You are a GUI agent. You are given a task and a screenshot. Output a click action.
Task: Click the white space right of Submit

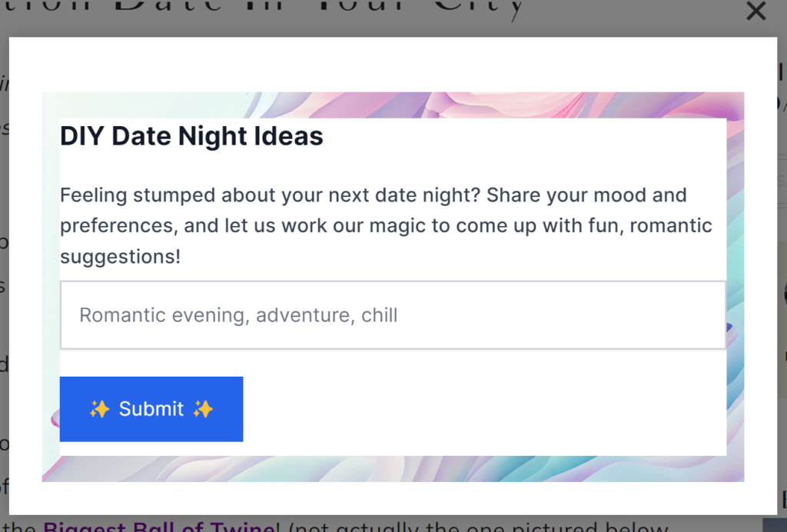484,409
